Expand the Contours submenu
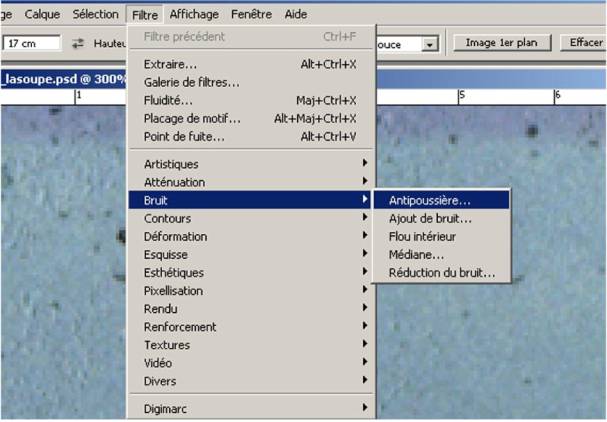The height and width of the screenshot is (422, 607). pos(251,218)
